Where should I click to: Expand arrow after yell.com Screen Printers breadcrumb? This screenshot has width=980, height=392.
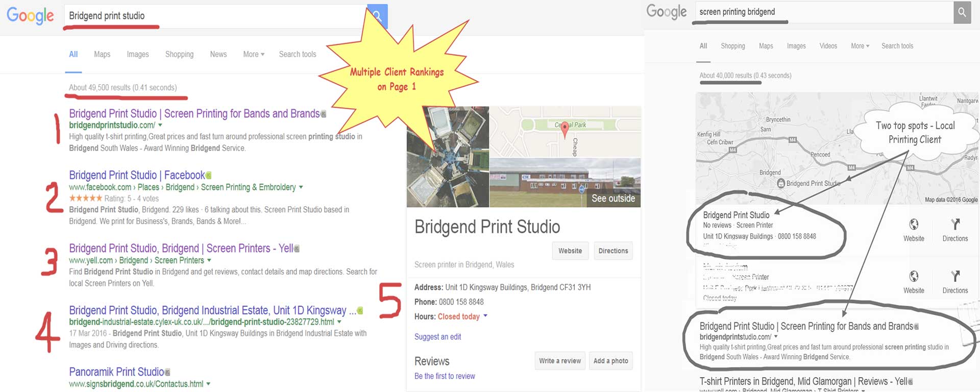[209, 260]
